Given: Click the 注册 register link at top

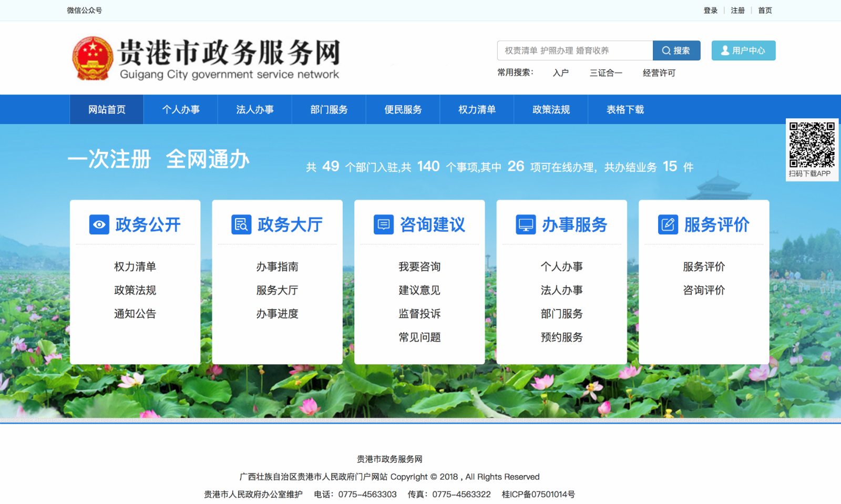Looking at the screenshot, I should tap(737, 11).
